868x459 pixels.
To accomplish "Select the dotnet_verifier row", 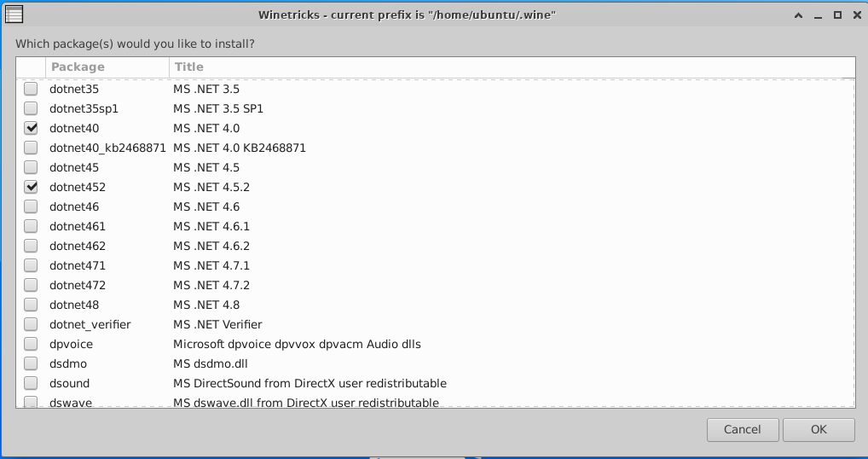I will 435,324.
